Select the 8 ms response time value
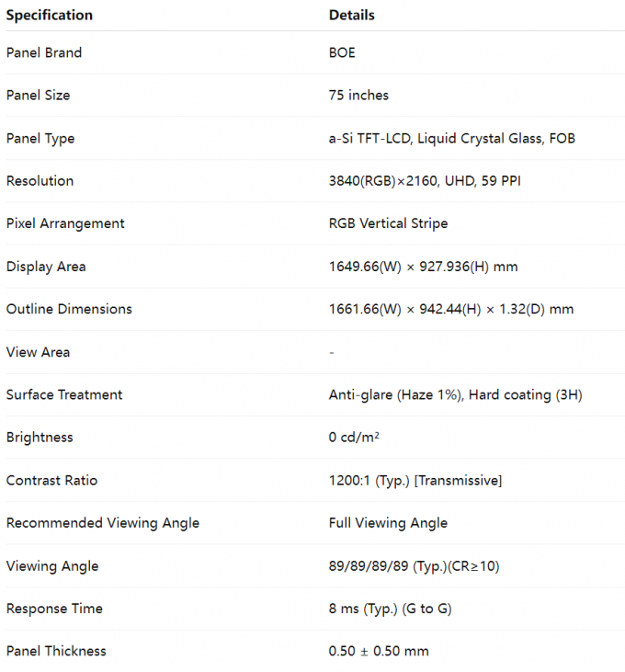 tap(390, 609)
